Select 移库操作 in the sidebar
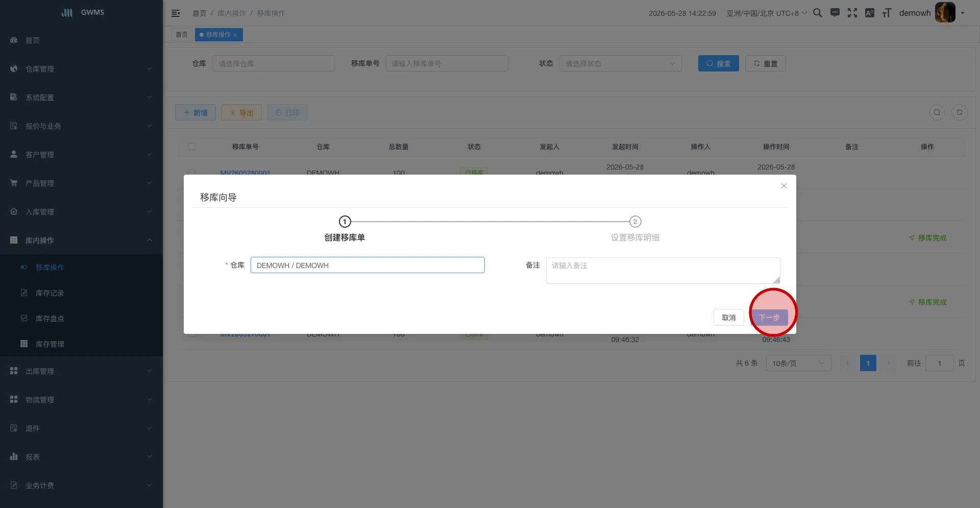980x508 pixels. click(82, 268)
